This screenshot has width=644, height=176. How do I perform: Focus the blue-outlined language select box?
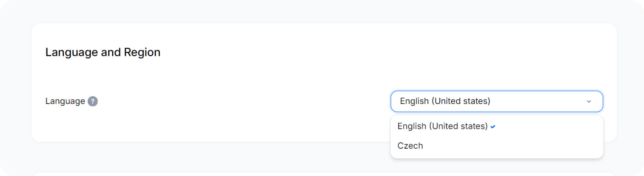tap(497, 101)
